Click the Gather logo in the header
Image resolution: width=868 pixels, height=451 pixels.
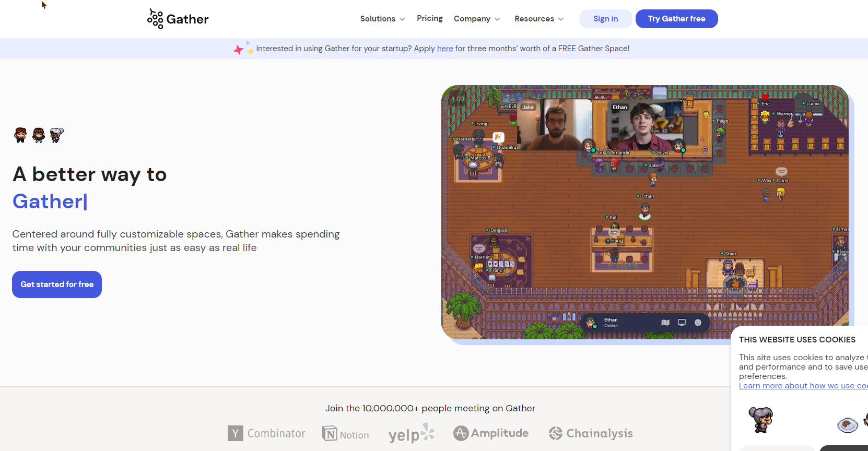(178, 19)
